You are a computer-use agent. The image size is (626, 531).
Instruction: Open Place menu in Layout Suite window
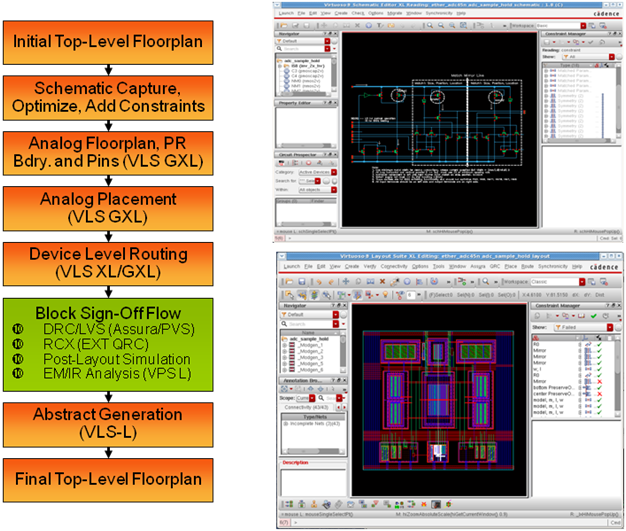click(511, 266)
